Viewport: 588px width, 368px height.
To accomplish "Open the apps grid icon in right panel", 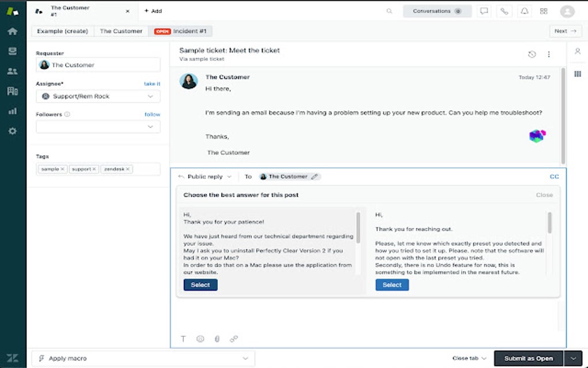I will [578, 74].
